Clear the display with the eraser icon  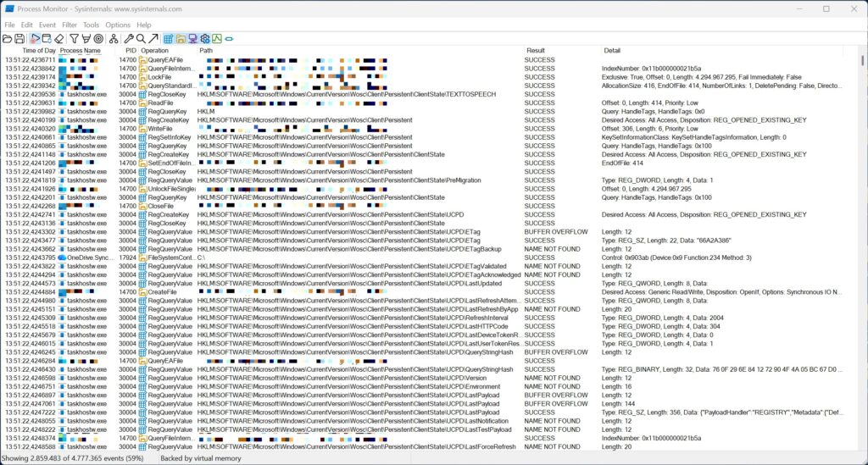click(x=59, y=39)
